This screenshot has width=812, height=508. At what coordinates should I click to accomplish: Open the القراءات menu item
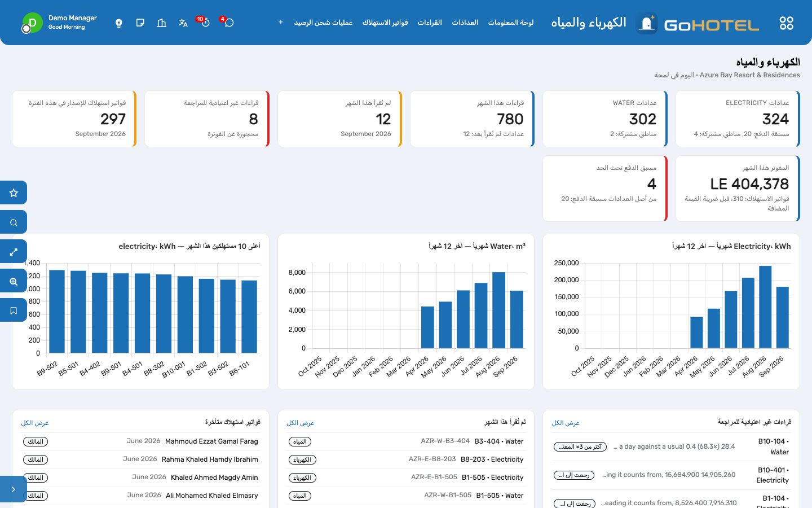tap(430, 23)
